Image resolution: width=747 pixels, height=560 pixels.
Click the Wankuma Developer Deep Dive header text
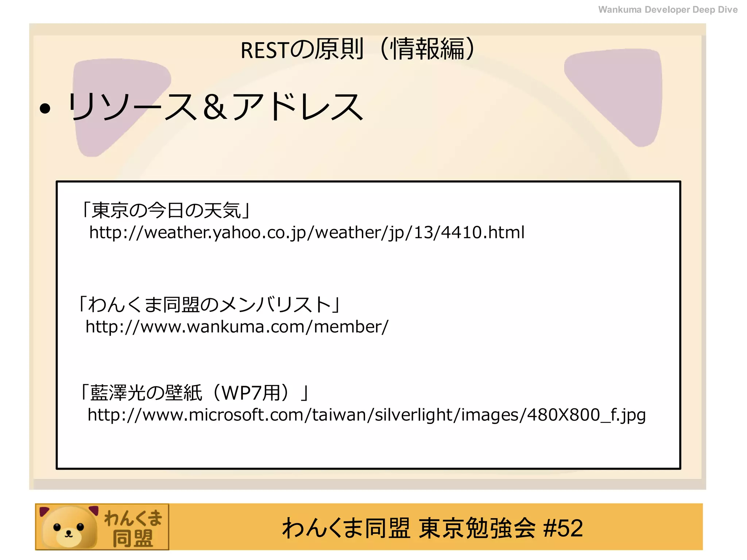(x=668, y=10)
